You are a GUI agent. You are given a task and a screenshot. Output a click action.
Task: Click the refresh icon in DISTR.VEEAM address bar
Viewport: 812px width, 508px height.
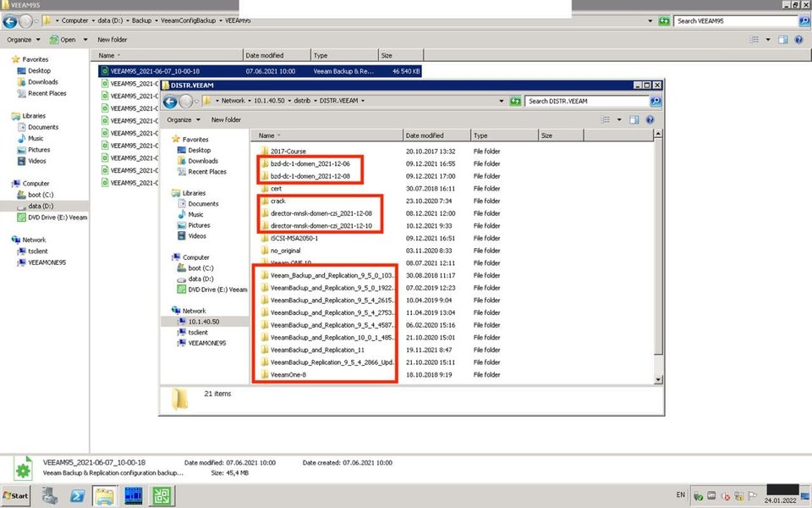pos(515,101)
